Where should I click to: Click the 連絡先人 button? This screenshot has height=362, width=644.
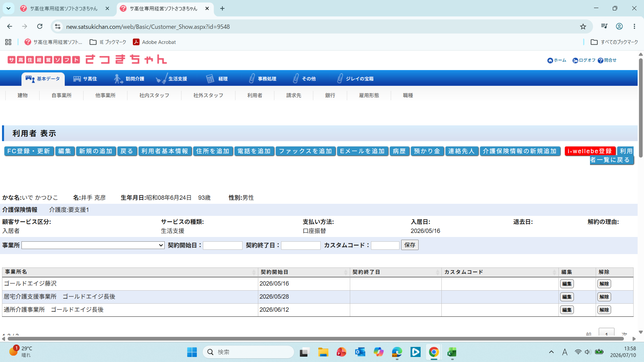pos(462,152)
